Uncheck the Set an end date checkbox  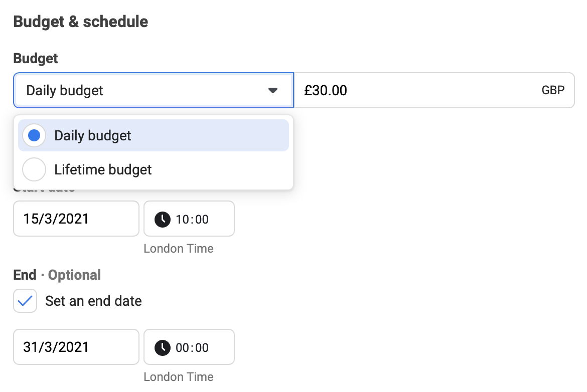[25, 301]
